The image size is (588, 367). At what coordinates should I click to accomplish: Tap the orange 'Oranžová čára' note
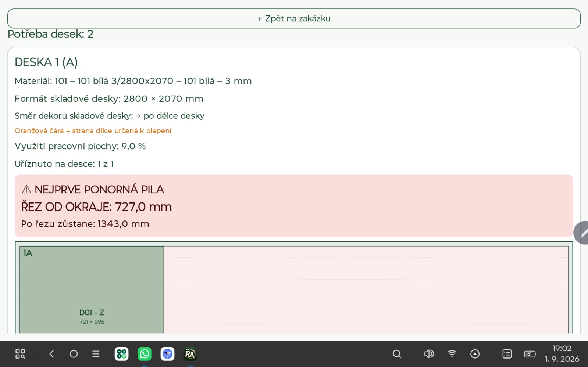tap(93, 131)
